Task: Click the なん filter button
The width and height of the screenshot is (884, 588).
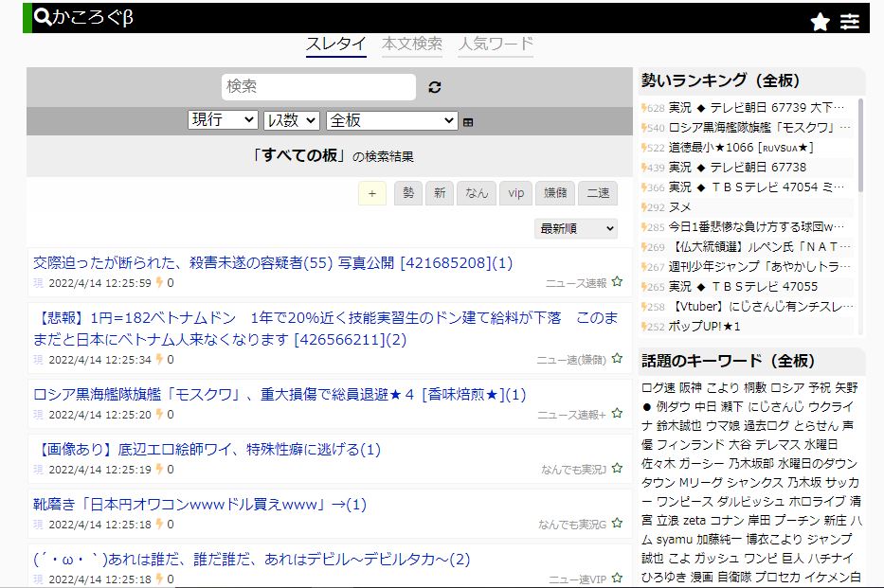Action: point(477,194)
